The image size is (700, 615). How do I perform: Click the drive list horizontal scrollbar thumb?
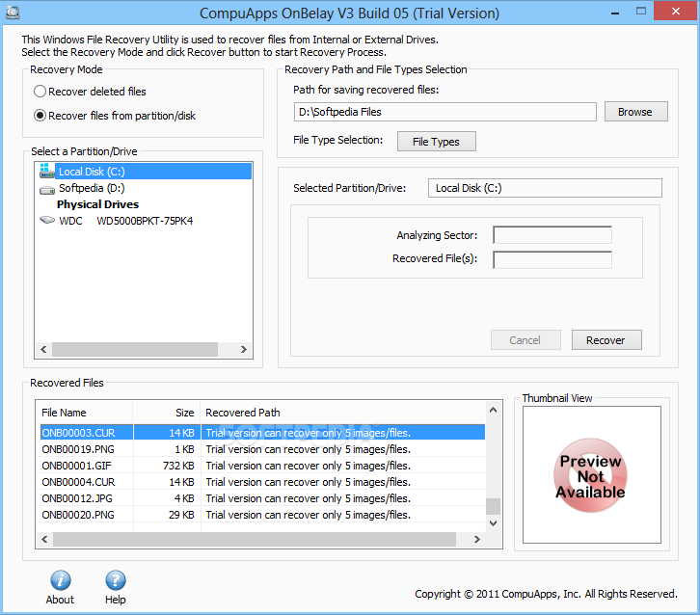[135, 350]
